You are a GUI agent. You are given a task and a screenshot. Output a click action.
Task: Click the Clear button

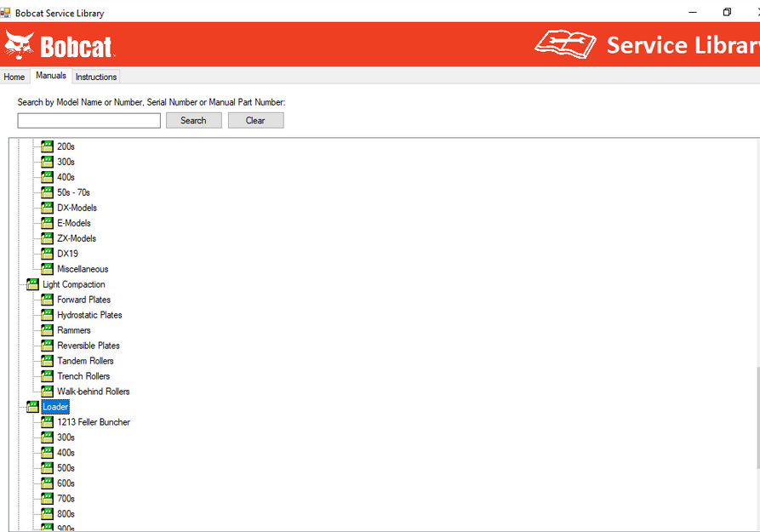(256, 120)
